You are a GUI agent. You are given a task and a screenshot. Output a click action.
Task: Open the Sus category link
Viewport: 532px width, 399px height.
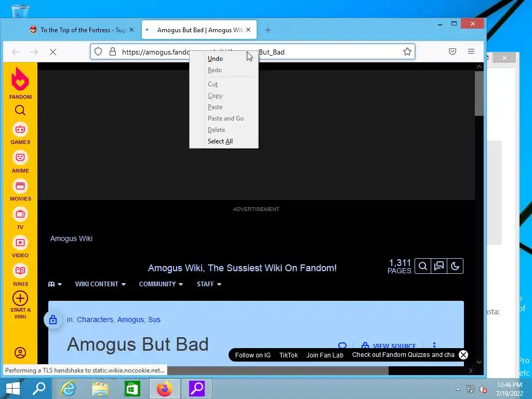(x=154, y=320)
